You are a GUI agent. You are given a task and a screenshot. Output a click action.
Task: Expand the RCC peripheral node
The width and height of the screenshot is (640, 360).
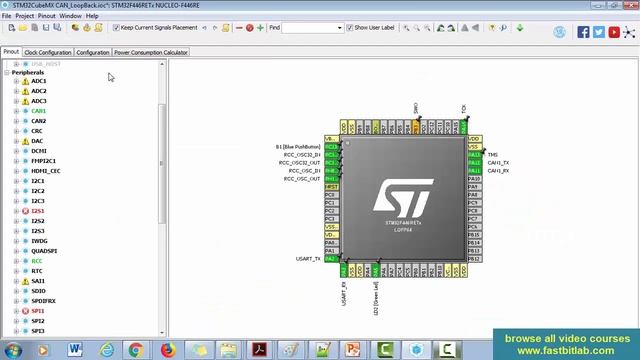[x=16, y=261]
